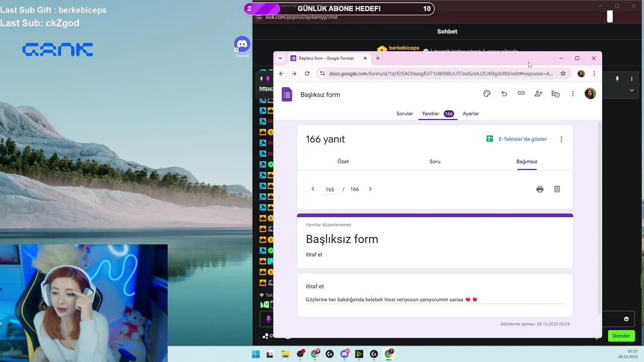Viewport: 644px width, 362px height.
Task: Open site info icon in address bar
Action: tap(323, 73)
